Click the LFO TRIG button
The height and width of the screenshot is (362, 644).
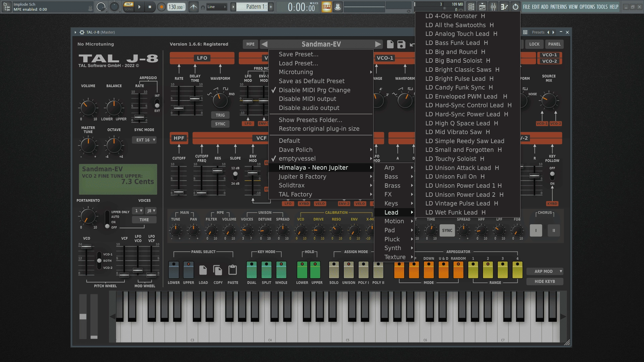220,115
